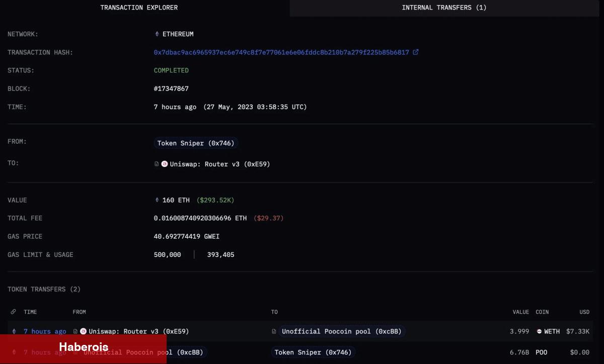Open Uniswap: Router v3 in transfers From column

pos(139,331)
